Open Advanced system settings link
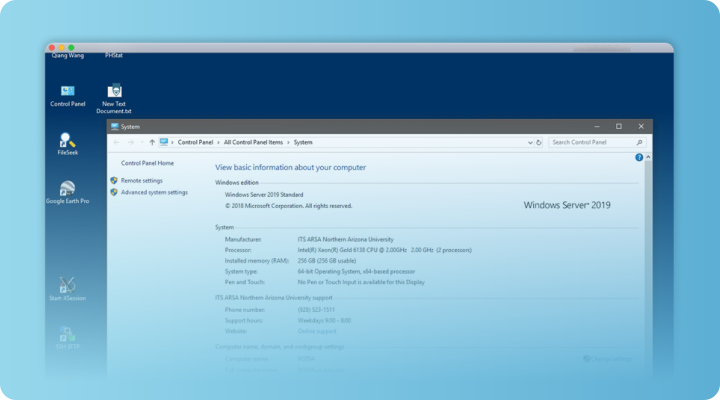 pos(153,192)
